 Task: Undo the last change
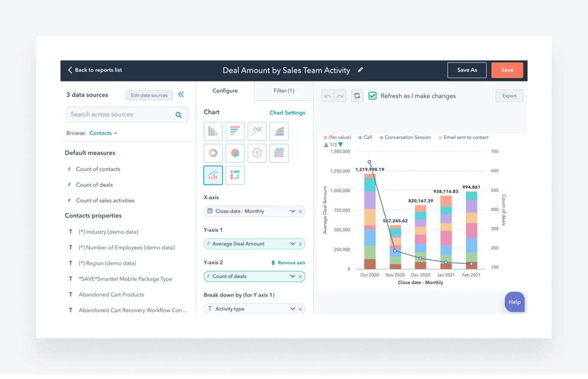point(328,96)
